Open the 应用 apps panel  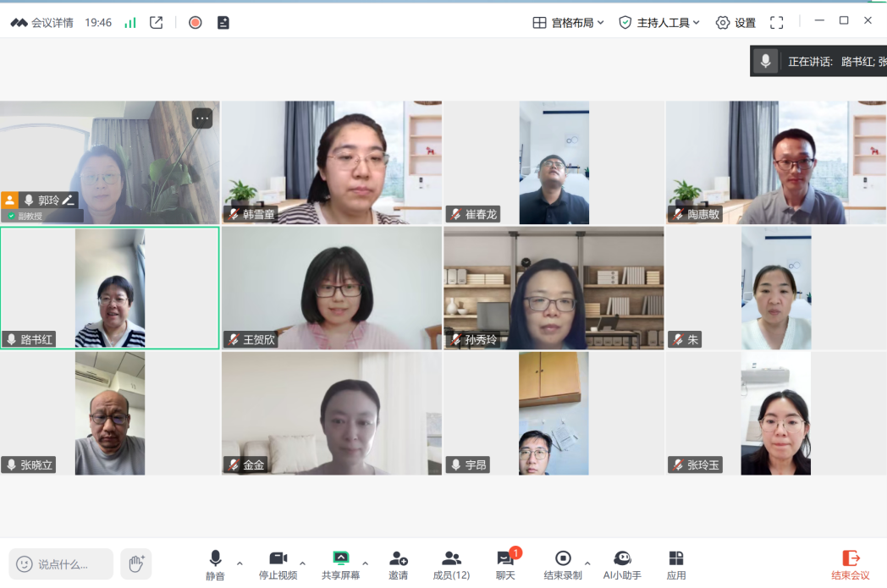pos(676,565)
